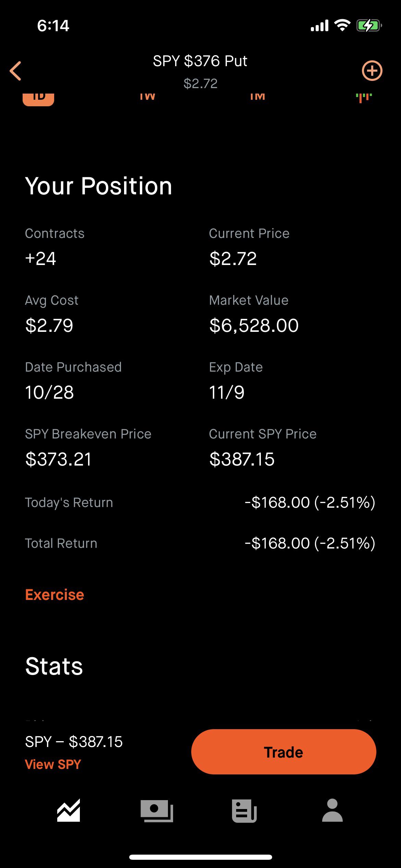Tap the SPY Breakeven Price $373.21
The image size is (401, 868).
[59, 459]
